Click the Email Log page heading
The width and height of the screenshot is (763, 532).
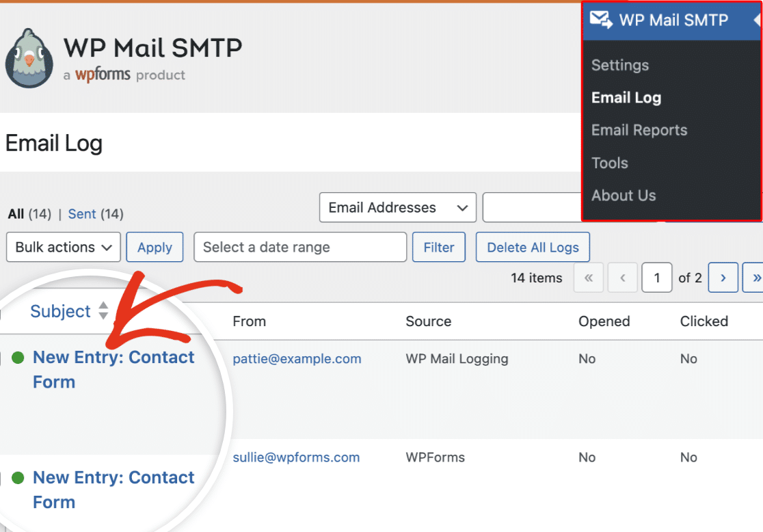(x=54, y=144)
